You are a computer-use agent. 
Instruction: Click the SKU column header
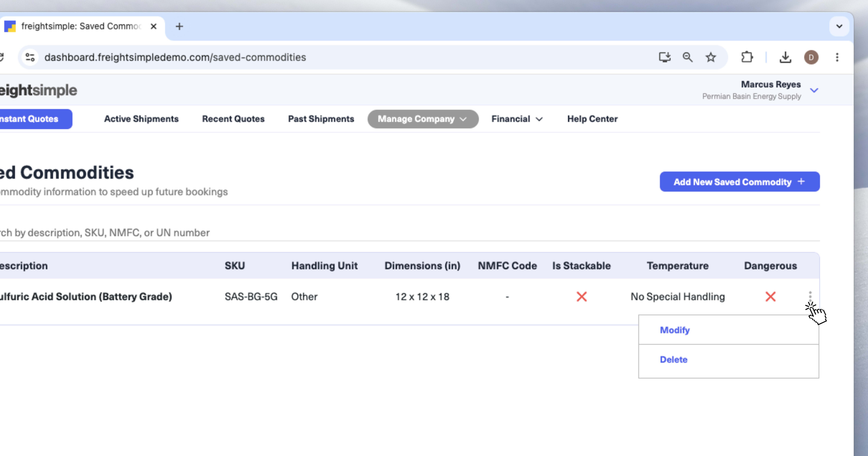[235, 266]
